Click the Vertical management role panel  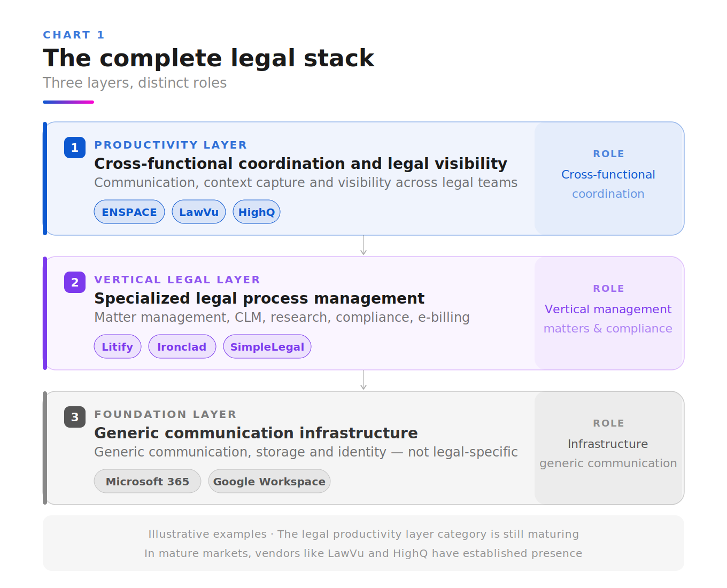tap(609, 313)
